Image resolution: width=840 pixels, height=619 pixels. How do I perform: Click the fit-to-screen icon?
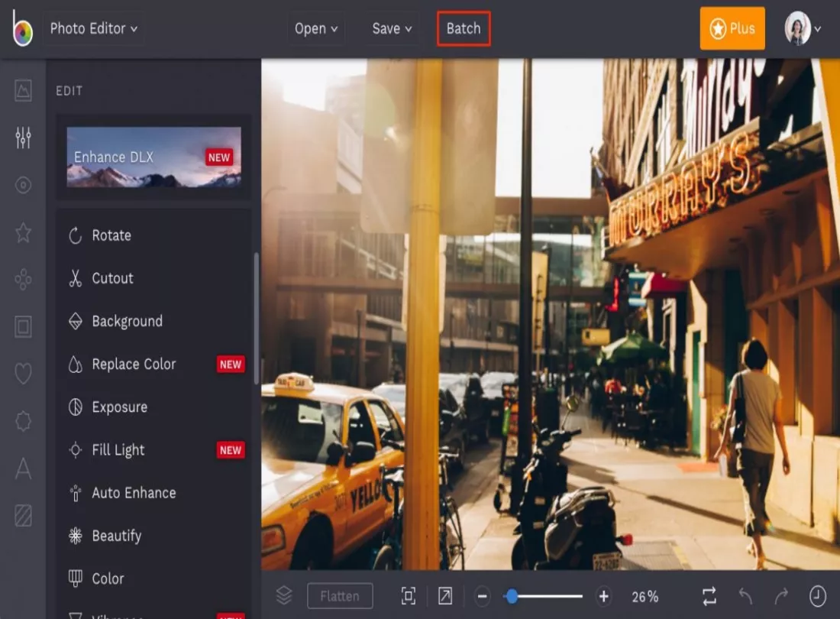(409, 596)
